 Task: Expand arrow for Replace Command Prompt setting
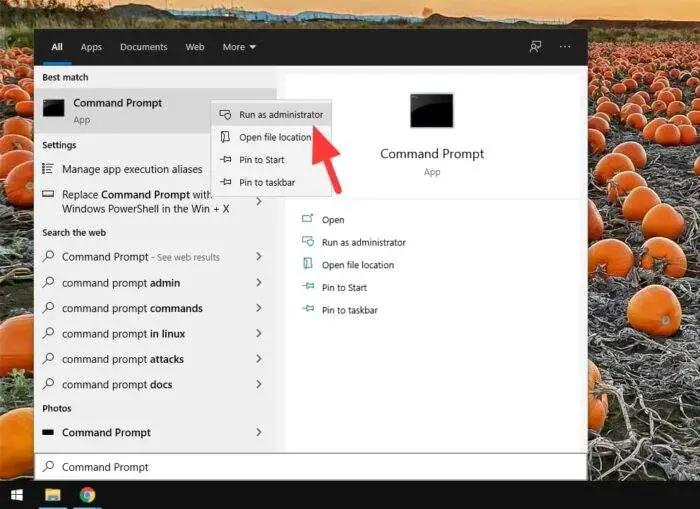(259, 201)
